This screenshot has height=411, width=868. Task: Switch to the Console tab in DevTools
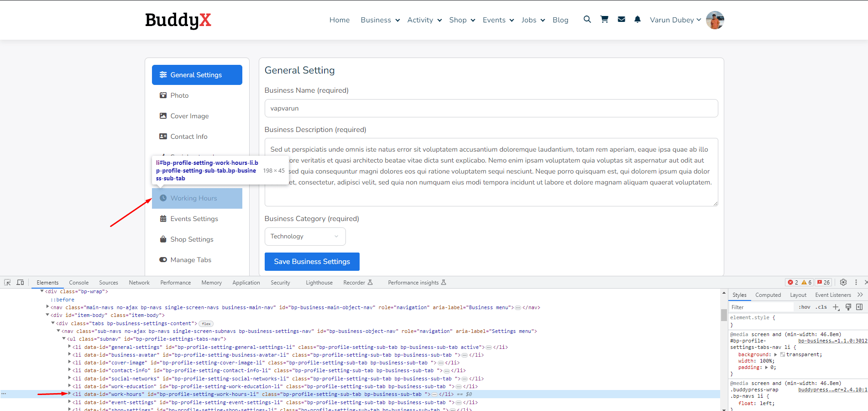[78, 283]
